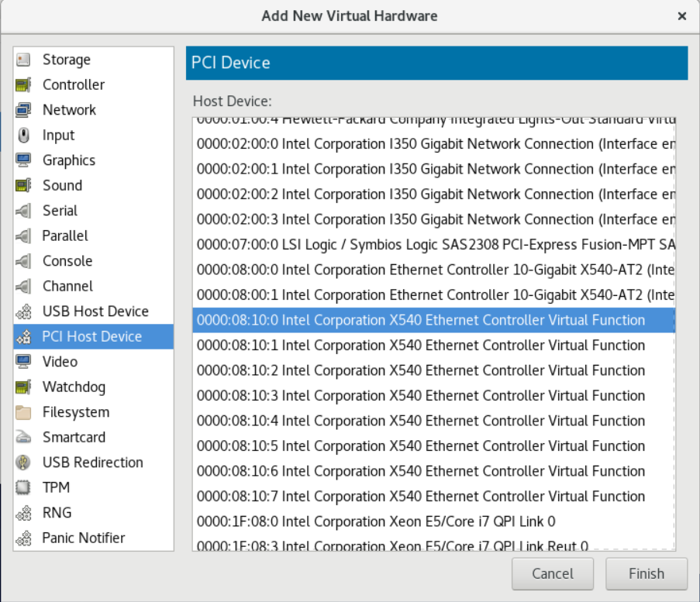700x602 pixels.
Task: Select the LSI Logic SAS2308 device row
Action: [x=434, y=245]
